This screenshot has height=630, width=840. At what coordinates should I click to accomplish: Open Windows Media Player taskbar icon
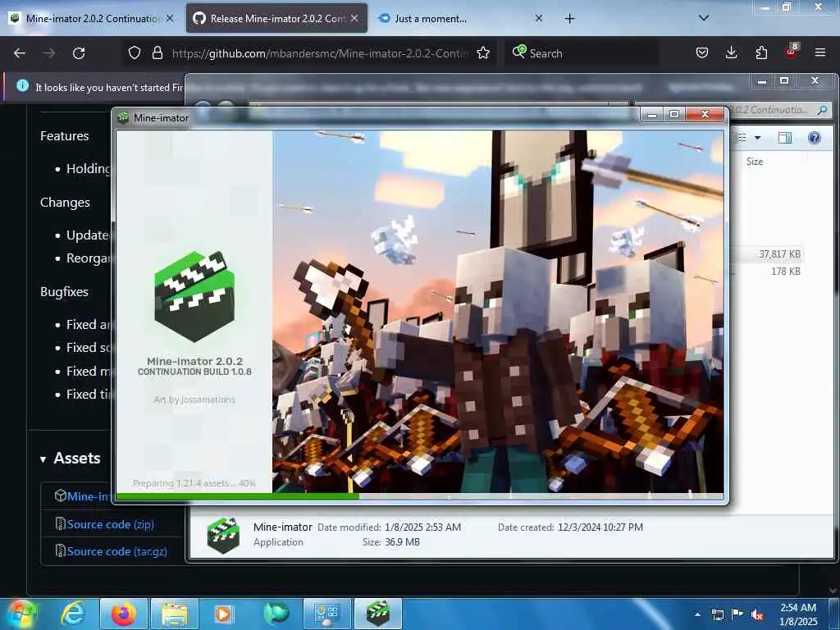[224, 614]
